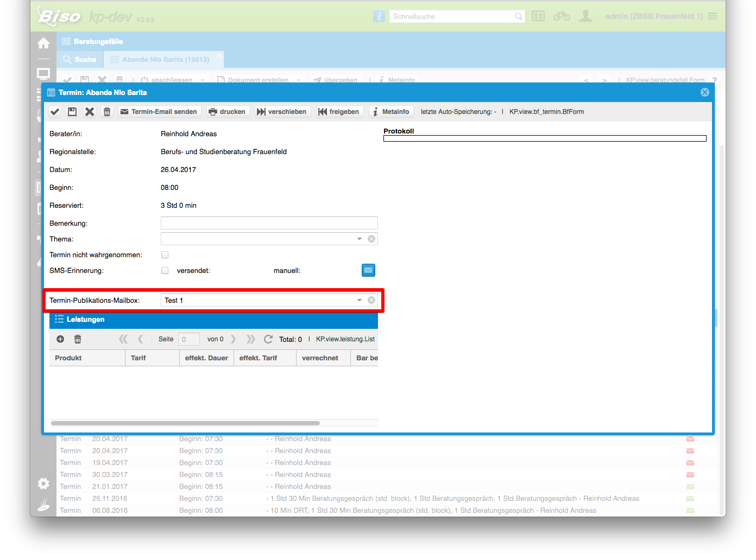The width and height of the screenshot is (756, 560).
Task: Open the hamburger menu beside the admin name
Action: coord(713,16)
